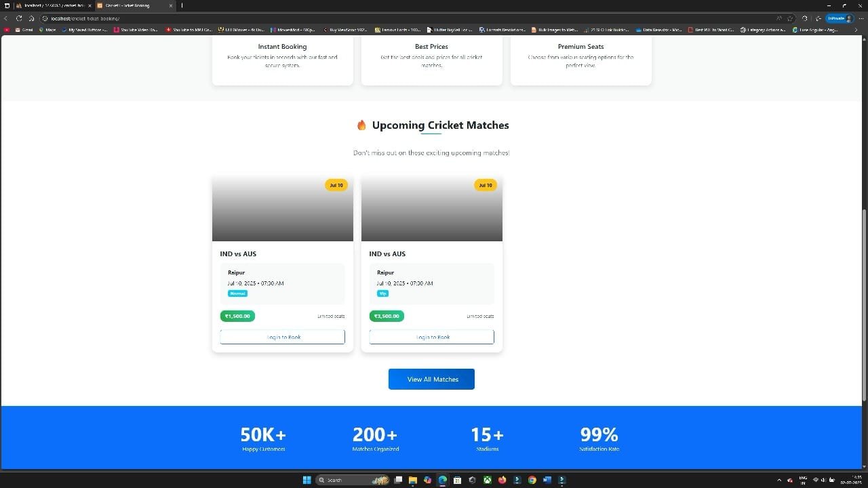Switch to the second browser tab
The width and height of the screenshot is (868, 488).
(127, 5)
